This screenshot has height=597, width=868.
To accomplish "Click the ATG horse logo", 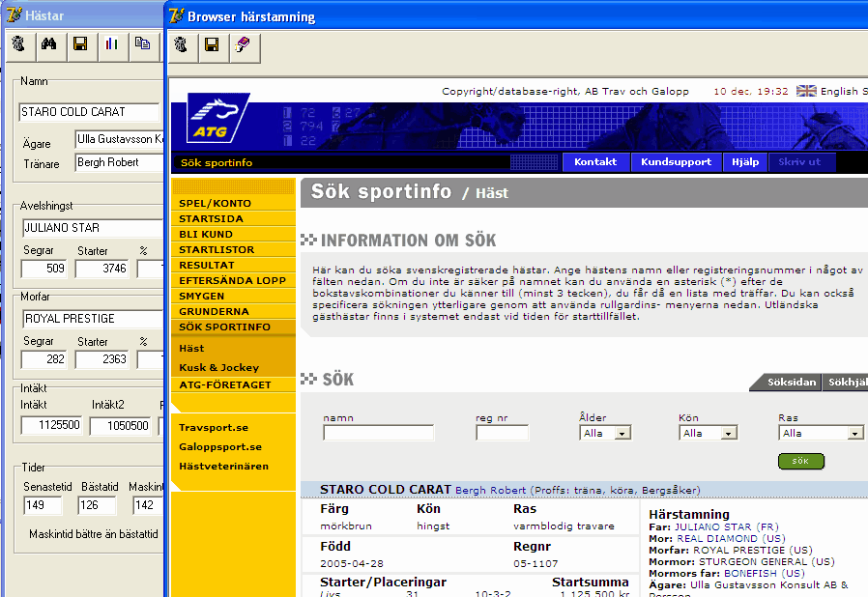I will [x=217, y=118].
